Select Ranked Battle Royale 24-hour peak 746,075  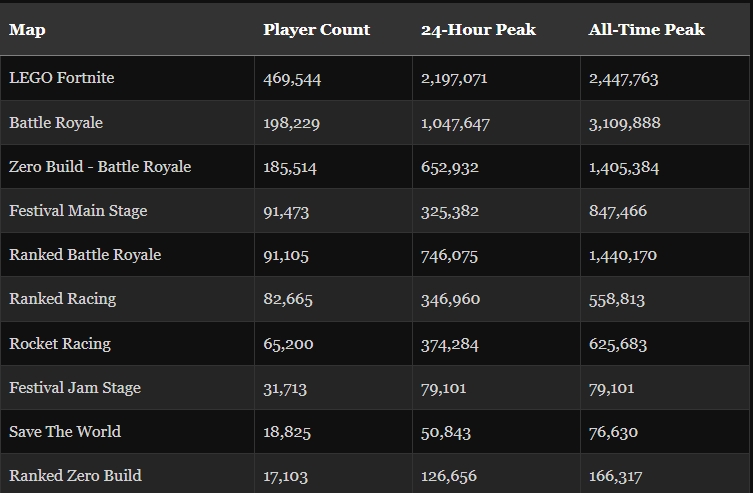(x=449, y=255)
